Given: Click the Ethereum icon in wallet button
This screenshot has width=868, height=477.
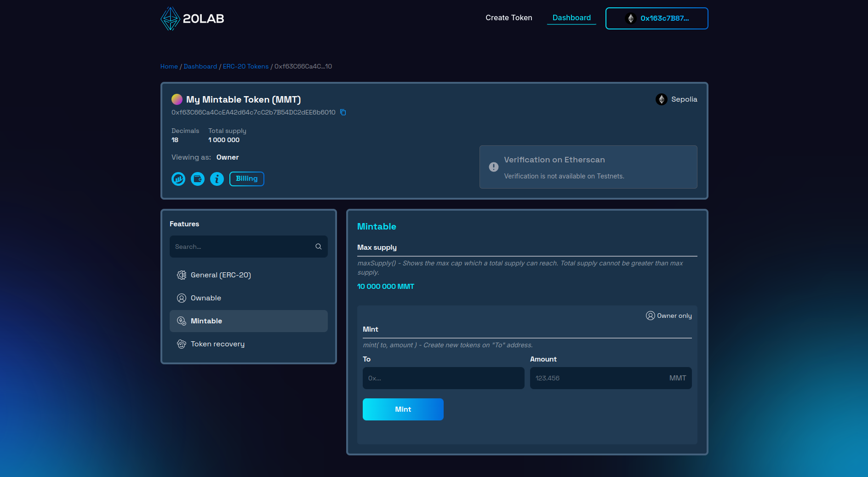Looking at the screenshot, I should 631,18.
